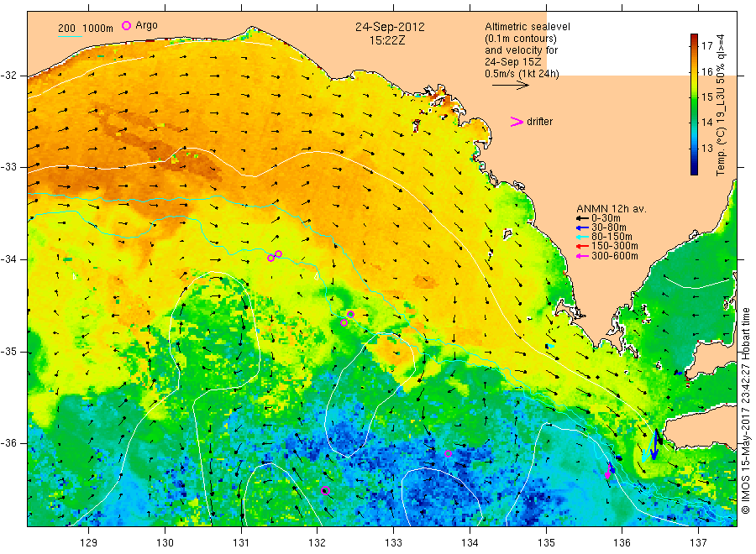
Task: Click the '0.5m/s (1kt 24h)' text
Action: pyautogui.click(x=522, y=74)
